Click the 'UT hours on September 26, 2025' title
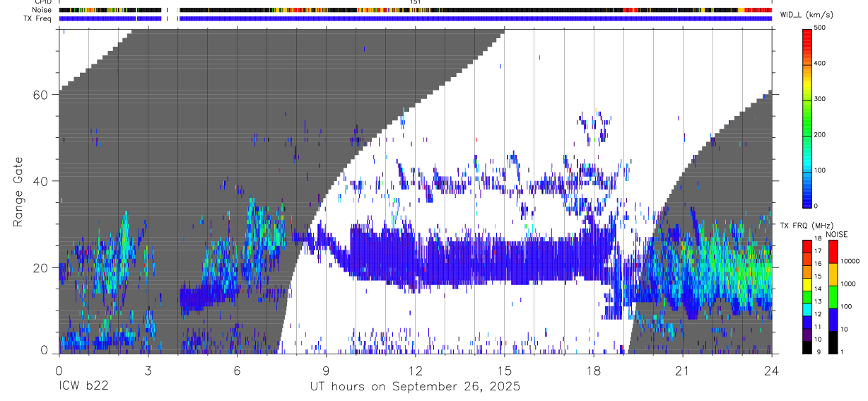The height and width of the screenshot is (401, 868). tap(415, 387)
